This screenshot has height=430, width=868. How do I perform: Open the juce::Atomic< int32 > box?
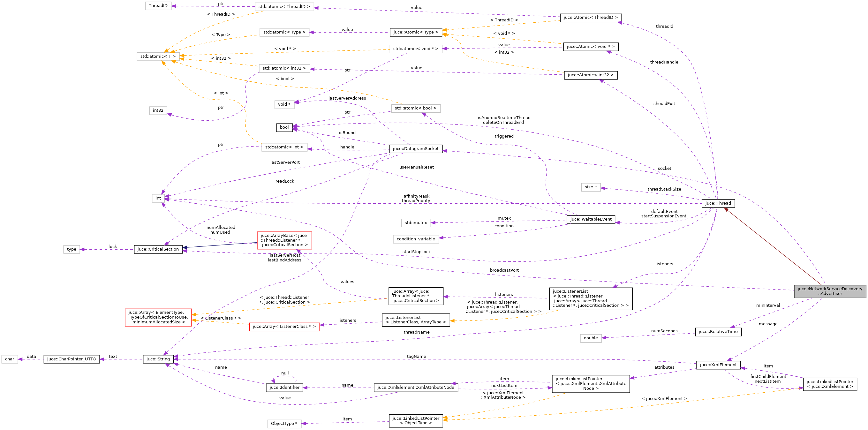click(x=591, y=75)
